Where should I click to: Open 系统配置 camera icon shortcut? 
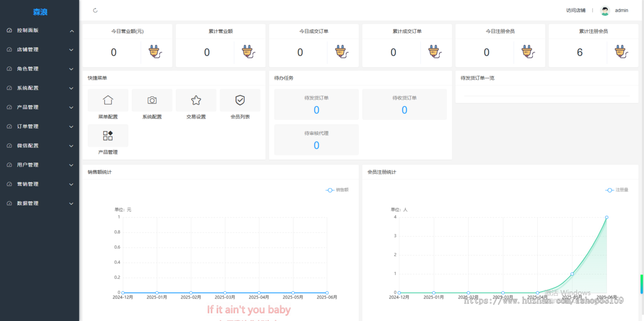[152, 100]
